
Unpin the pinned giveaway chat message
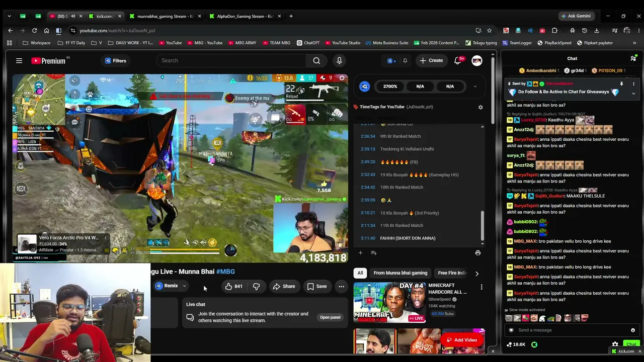pyautogui.click(x=621, y=84)
